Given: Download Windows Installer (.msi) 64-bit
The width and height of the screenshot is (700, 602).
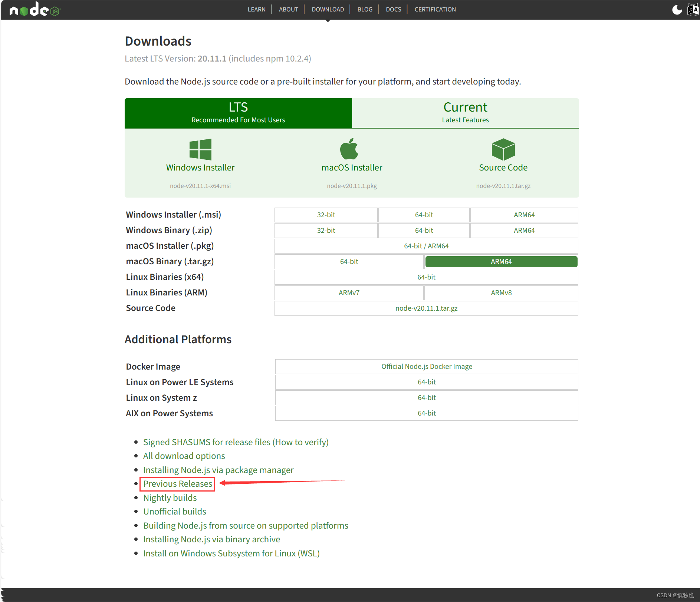Looking at the screenshot, I should [x=424, y=215].
